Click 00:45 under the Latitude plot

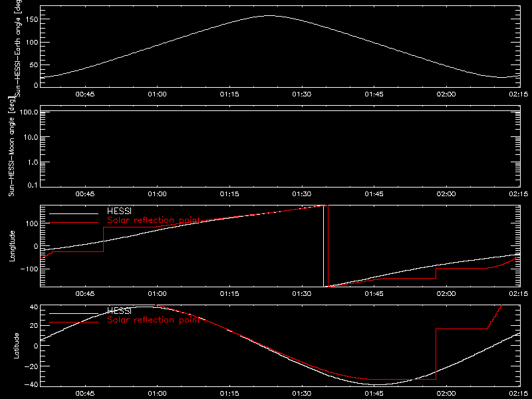click(85, 393)
